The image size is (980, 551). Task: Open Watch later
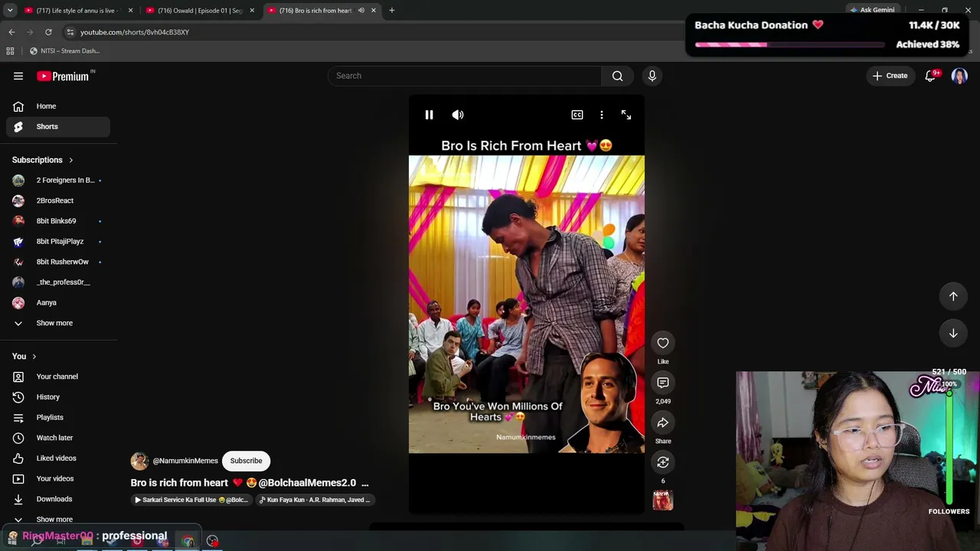pyautogui.click(x=58, y=438)
